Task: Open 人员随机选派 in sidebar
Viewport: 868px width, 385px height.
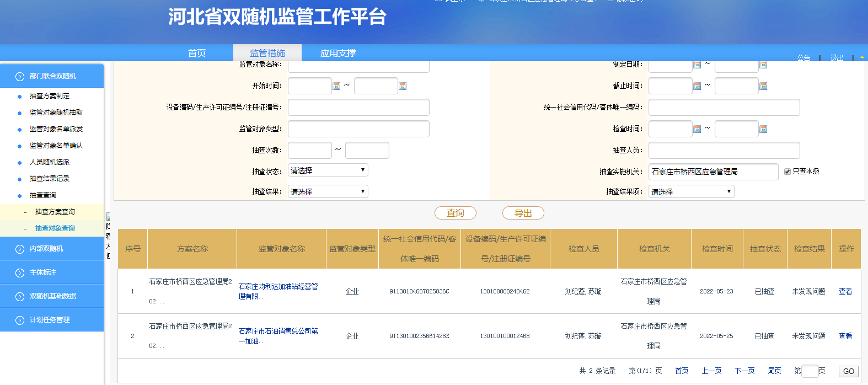Action: point(50,162)
